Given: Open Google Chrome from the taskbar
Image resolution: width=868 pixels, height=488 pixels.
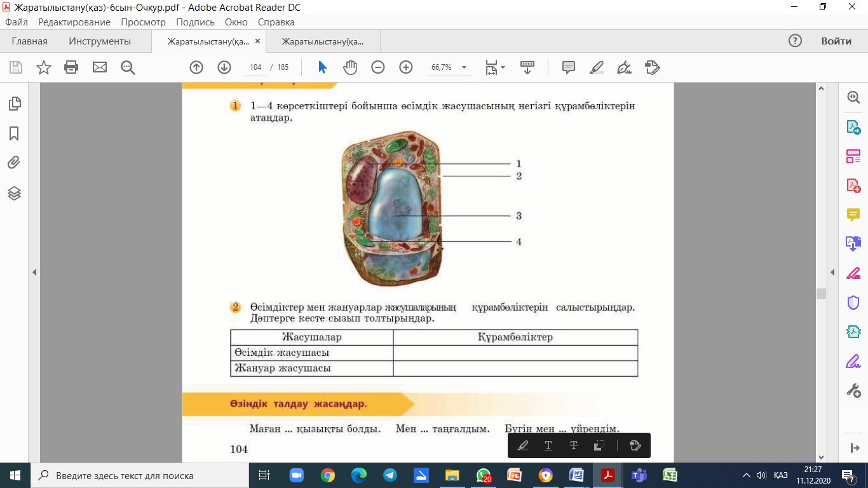Looking at the screenshot, I should pyautogui.click(x=328, y=475).
